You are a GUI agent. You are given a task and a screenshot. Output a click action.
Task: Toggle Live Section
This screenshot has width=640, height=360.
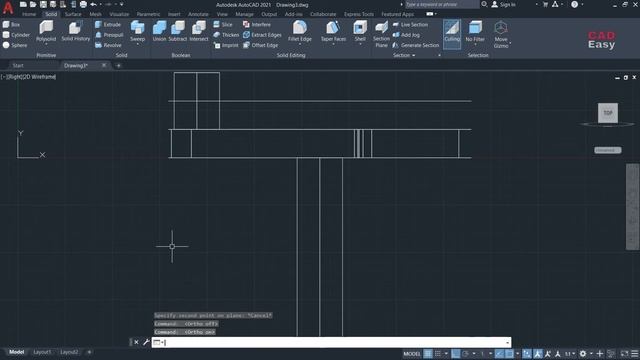click(410, 24)
